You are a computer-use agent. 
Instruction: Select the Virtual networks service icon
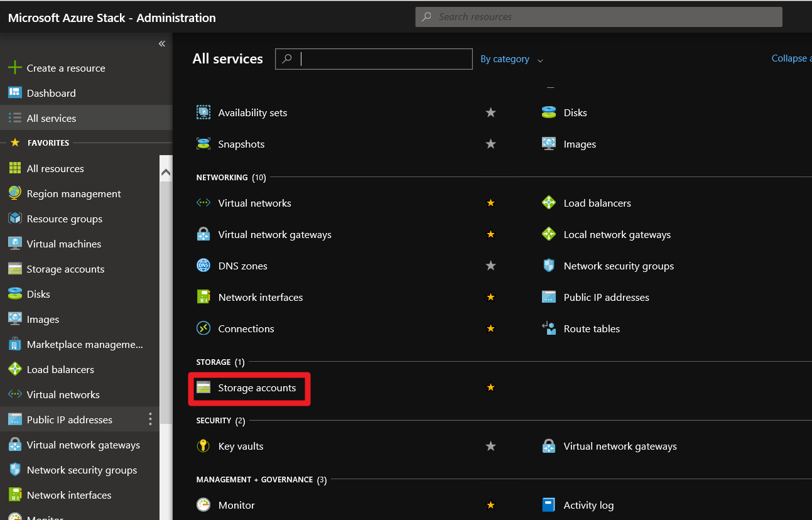click(x=203, y=203)
